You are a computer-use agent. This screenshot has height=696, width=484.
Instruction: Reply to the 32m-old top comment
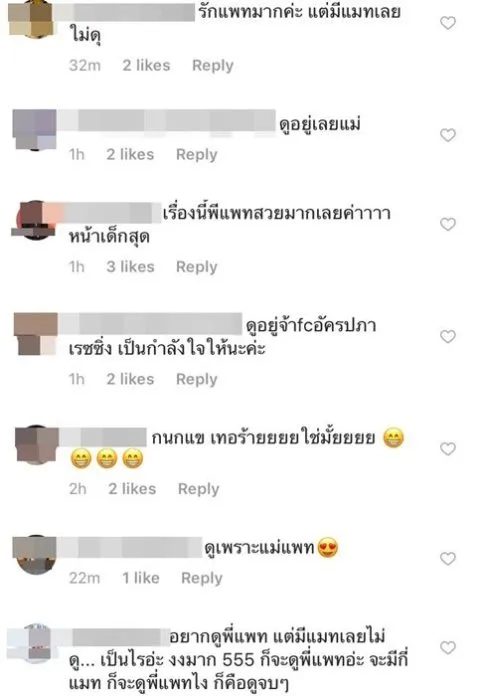point(213,66)
